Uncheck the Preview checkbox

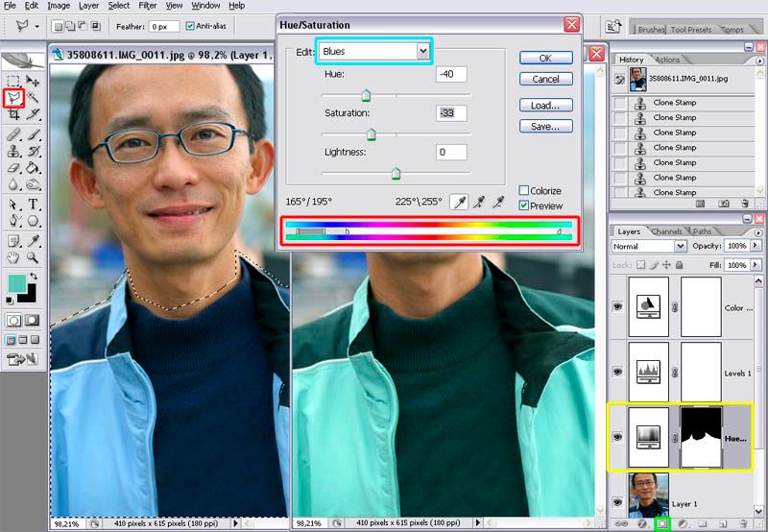coord(524,206)
